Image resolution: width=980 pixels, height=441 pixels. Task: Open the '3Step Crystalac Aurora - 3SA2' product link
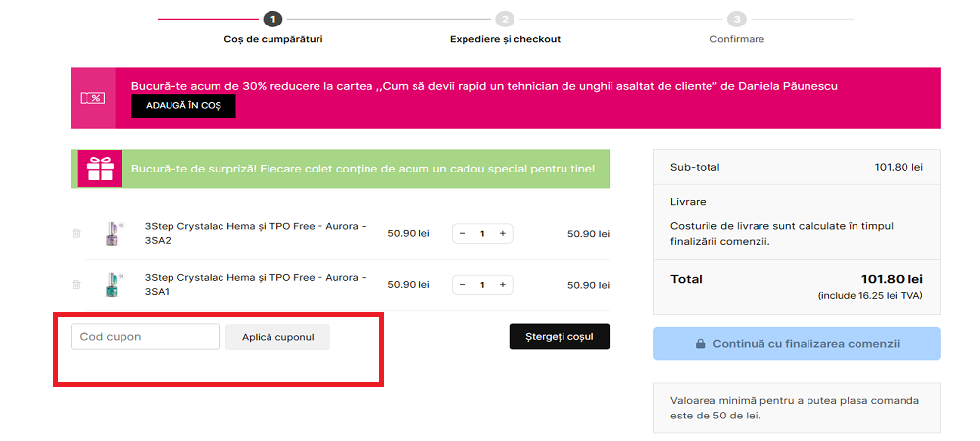tap(255, 233)
